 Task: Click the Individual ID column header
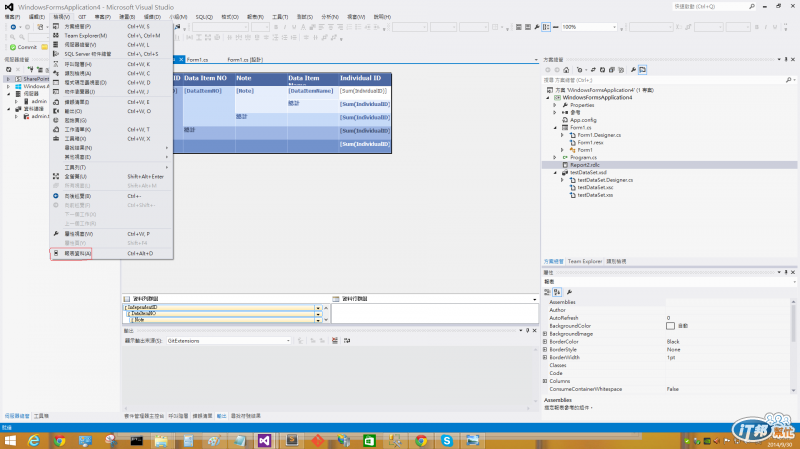[365, 79]
